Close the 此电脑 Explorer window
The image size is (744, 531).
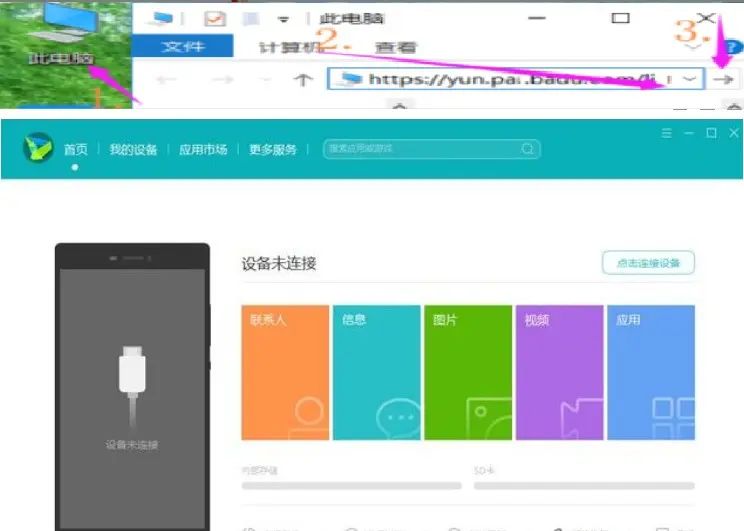tap(706, 18)
